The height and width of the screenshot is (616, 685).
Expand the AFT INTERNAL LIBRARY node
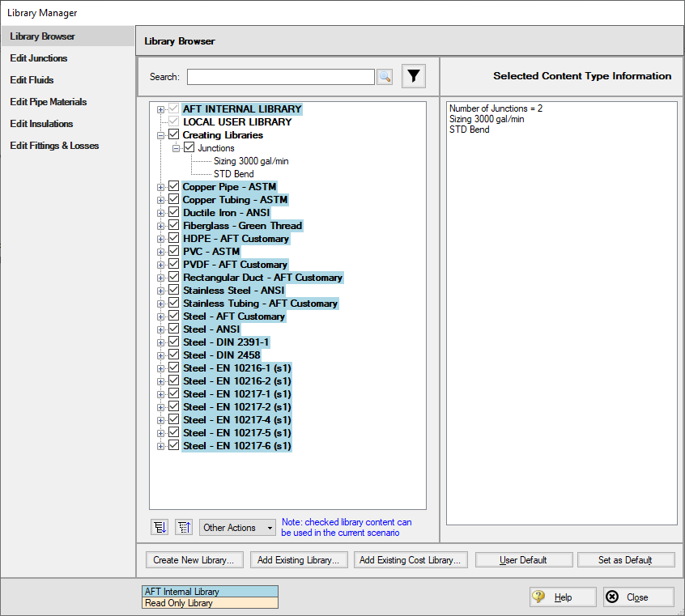(161, 109)
